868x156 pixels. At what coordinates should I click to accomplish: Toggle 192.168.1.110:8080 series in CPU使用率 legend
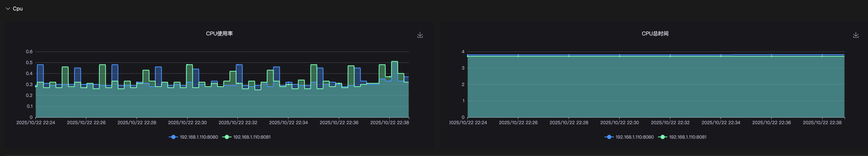pos(194,137)
